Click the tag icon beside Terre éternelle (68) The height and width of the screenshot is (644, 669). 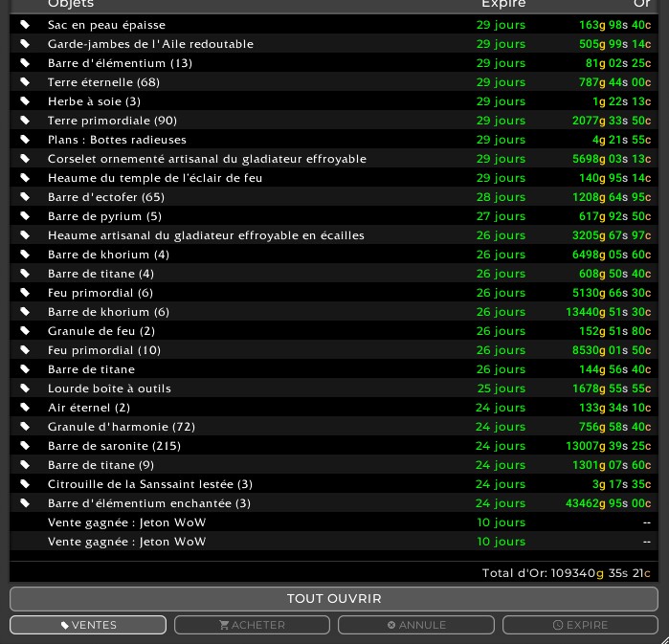(x=25, y=82)
